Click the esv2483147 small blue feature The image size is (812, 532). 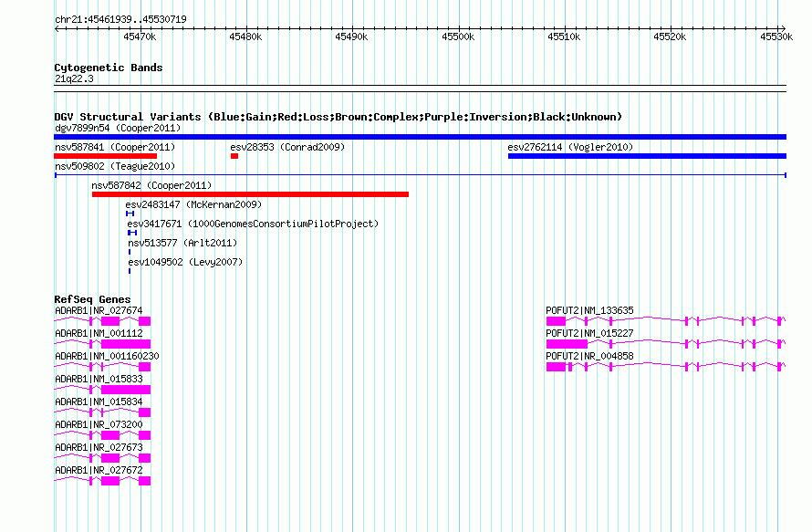pyautogui.click(x=130, y=214)
